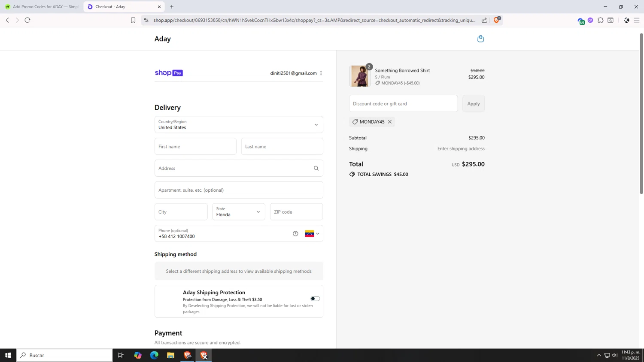This screenshot has height=362, width=644.
Task: Click the Aday store name link
Action: click(163, 39)
